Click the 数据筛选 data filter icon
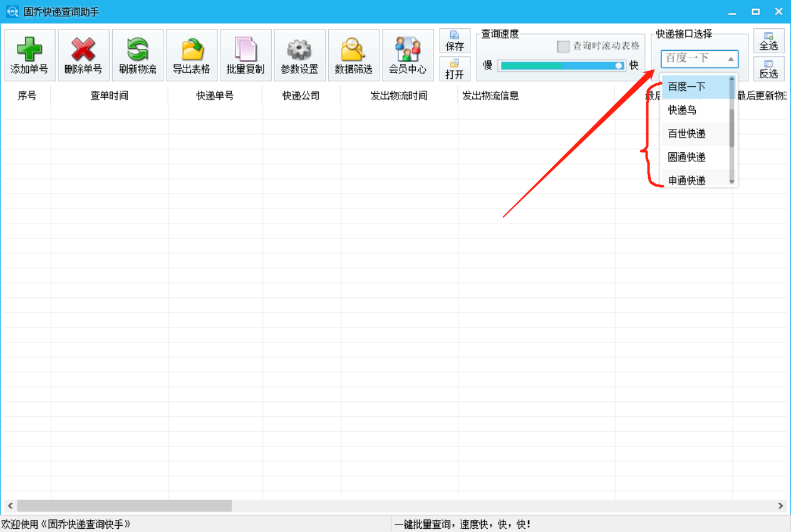 (353, 54)
